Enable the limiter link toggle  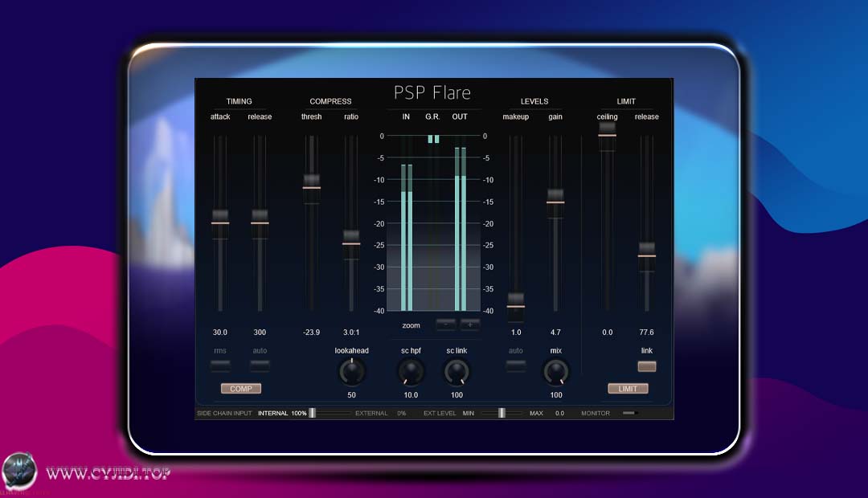[x=646, y=365]
